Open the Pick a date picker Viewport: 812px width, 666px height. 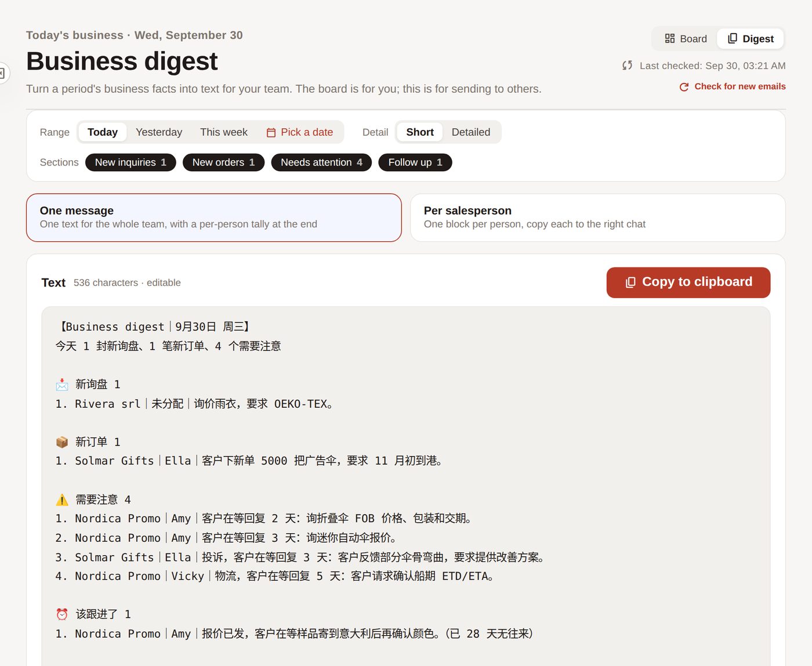pyautogui.click(x=300, y=132)
